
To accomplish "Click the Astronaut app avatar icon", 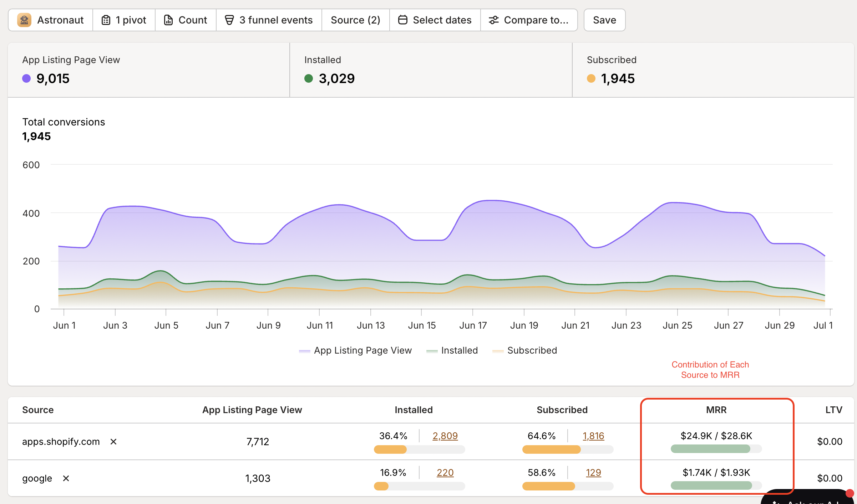I will coord(24,20).
